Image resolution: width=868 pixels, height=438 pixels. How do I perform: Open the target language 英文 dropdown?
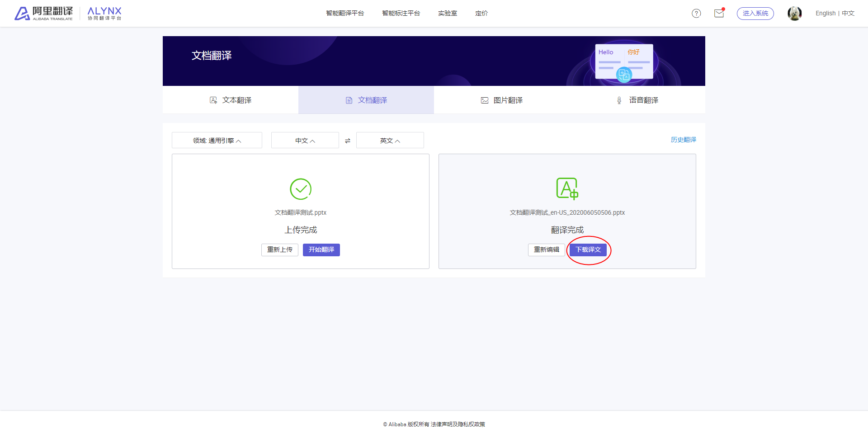[390, 140]
